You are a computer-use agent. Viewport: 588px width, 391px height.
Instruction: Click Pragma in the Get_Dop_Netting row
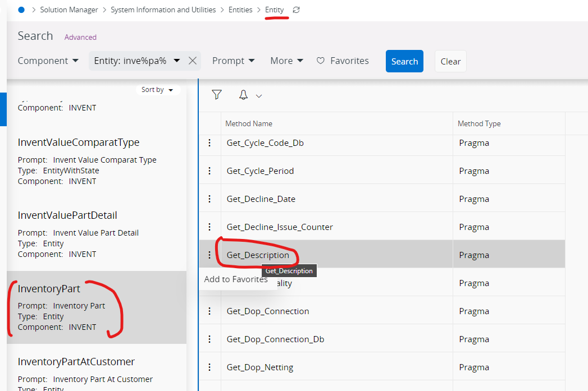(x=474, y=367)
